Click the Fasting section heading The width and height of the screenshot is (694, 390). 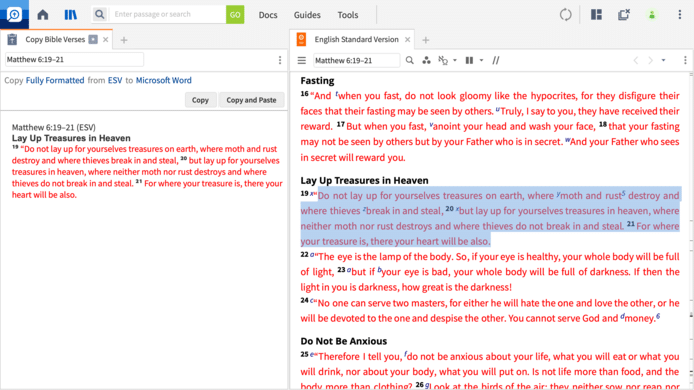click(x=317, y=81)
